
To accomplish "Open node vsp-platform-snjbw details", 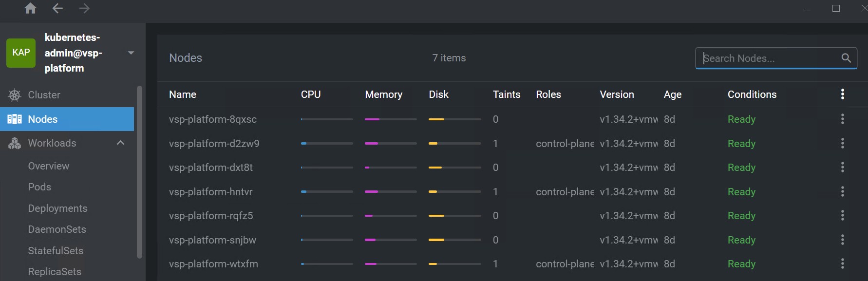I will pyautogui.click(x=212, y=240).
